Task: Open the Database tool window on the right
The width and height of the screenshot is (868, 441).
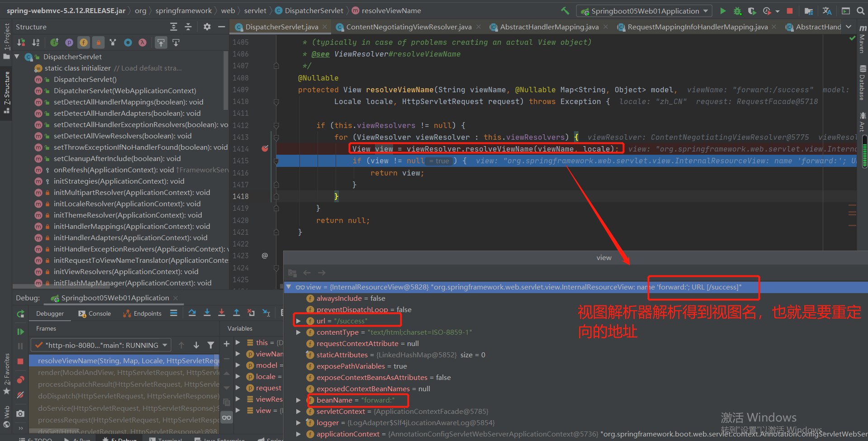Action: pyautogui.click(x=862, y=83)
